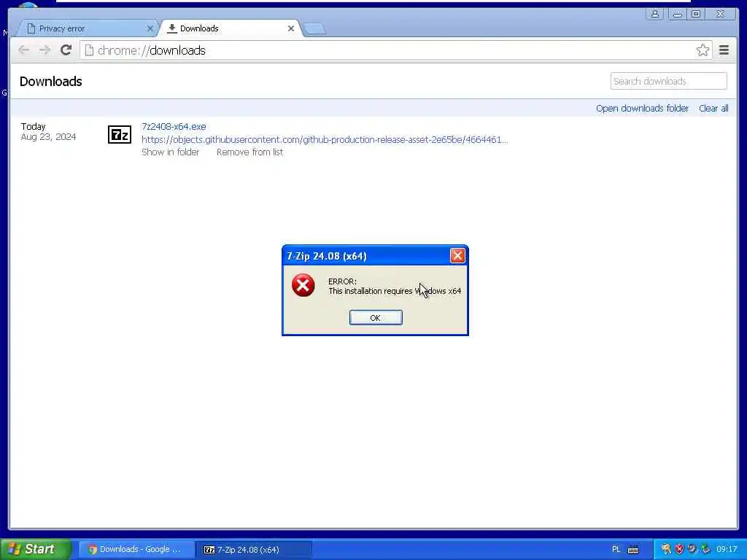Open the githubusercontent source URL
Viewport: 747px width, 560px height.
pos(325,139)
